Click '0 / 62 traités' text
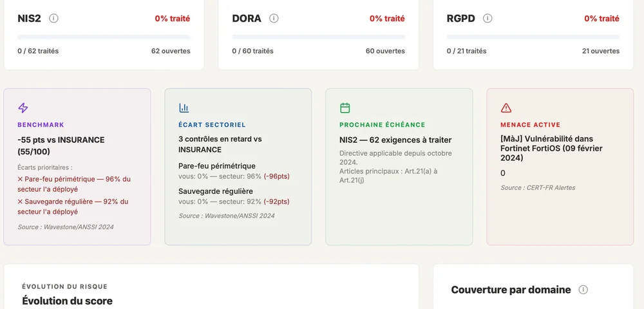The height and width of the screenshot is (309, 644). [38, 51]
